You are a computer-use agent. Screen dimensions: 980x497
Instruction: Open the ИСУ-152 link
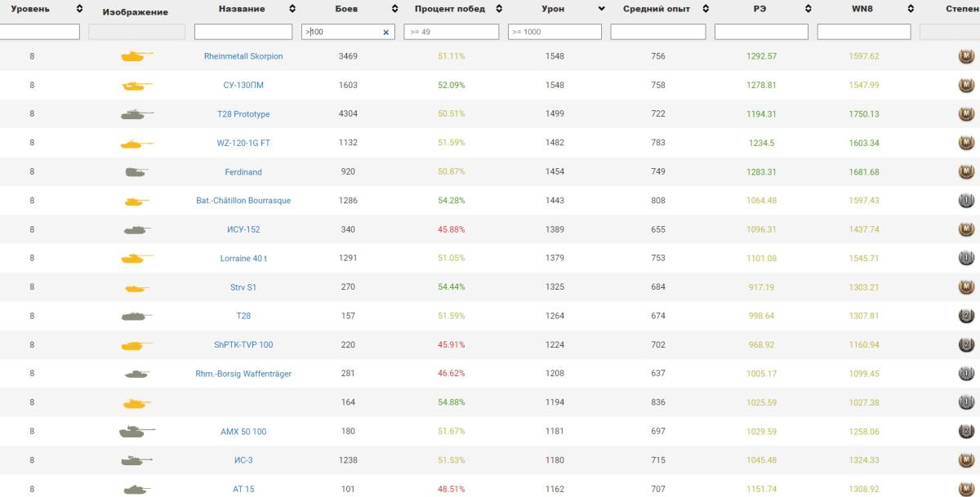[x=243, y=229]
